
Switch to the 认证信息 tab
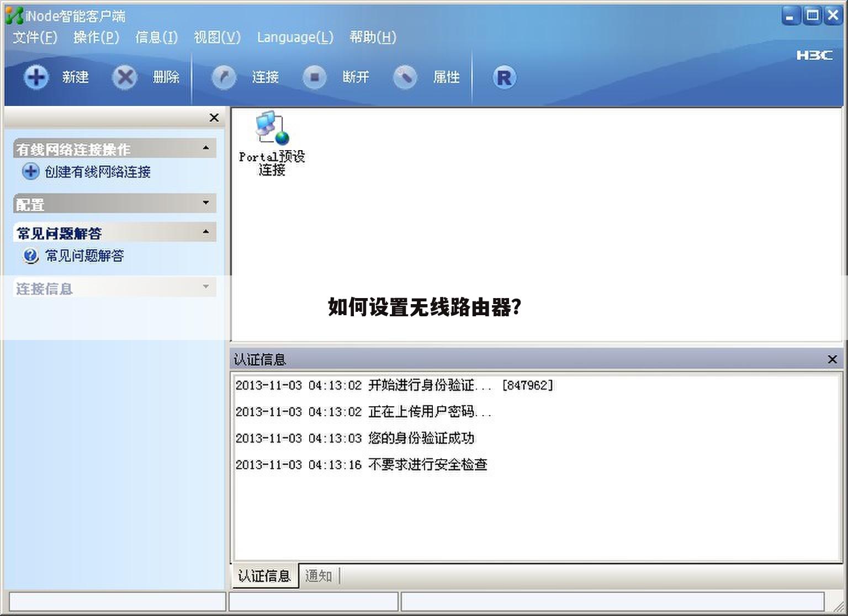[264, 576]
